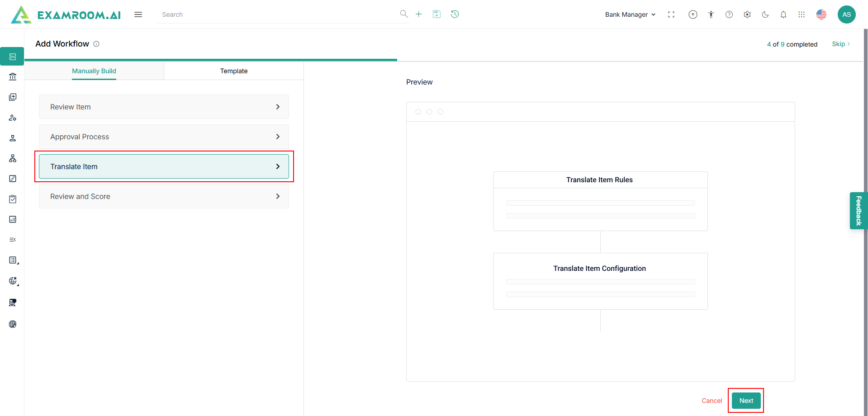Select the Approval Process label text
Image resolution: width=868 pixels, height=416 pixels.
tap(80, 137)
